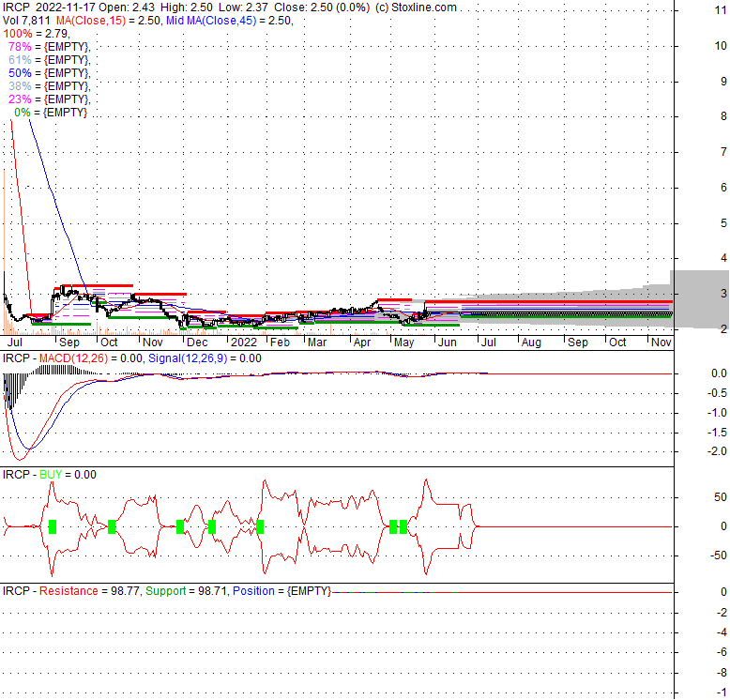730x700 pixels.
Task: Click the 100% = 2.79 level label
Action: pos(37,34)
